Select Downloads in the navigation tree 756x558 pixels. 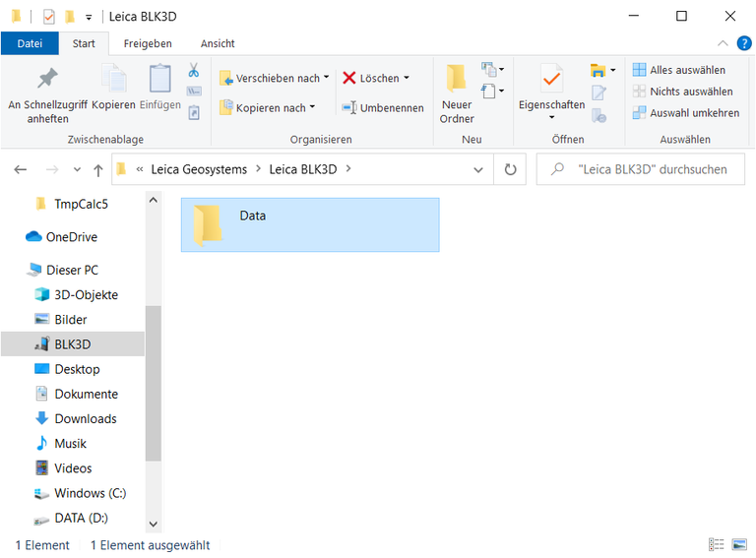[85, 418]
